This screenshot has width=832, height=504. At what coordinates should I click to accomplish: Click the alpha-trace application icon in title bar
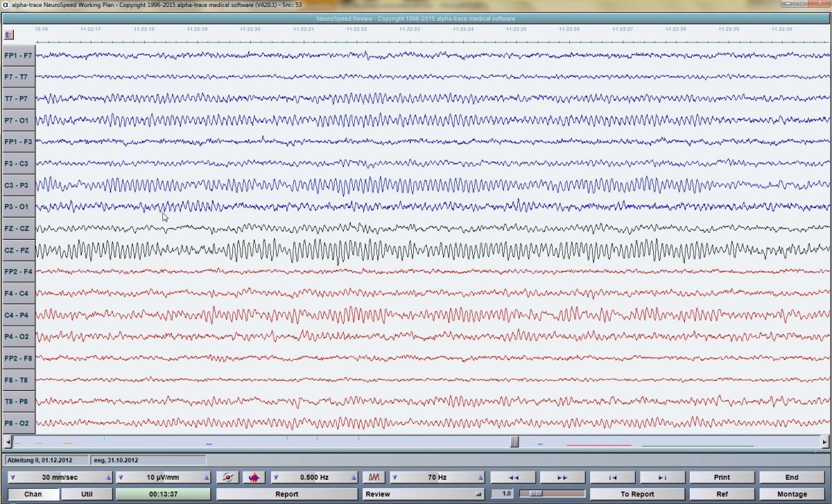click(x=6, y=4)
